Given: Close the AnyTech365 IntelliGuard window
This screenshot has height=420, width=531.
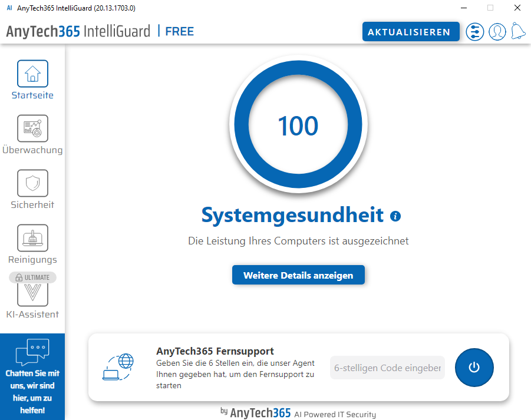Looking at the screenshot, I should click(517, 8).
